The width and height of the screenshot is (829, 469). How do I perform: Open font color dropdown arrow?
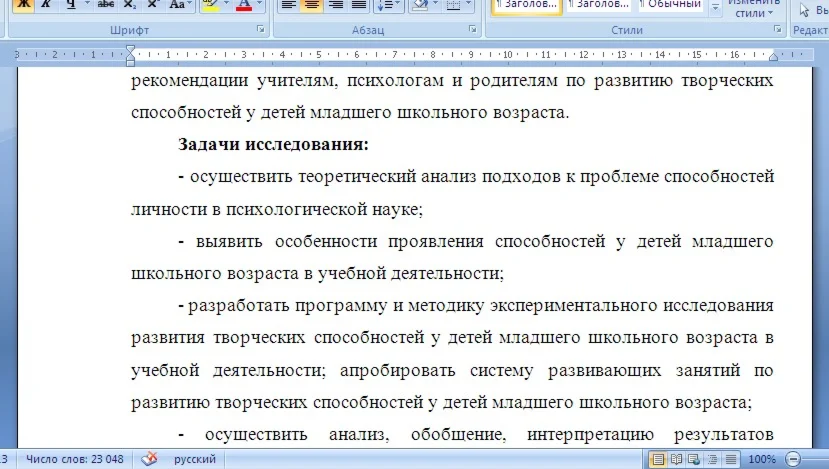(259, 4)
